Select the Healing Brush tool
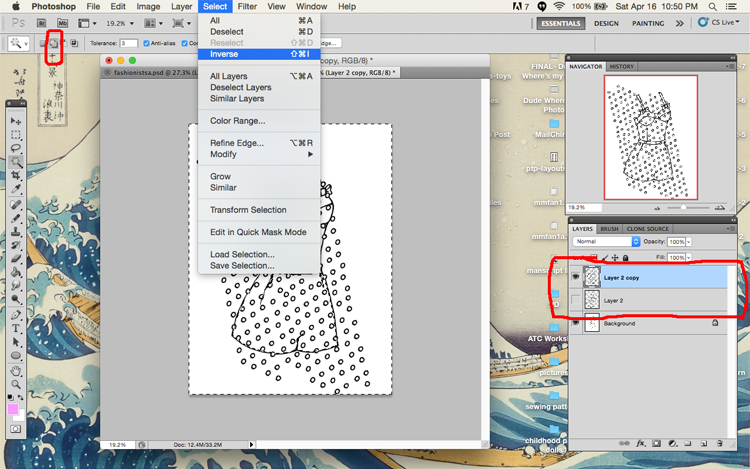750x469 pixels. point(16,205)
